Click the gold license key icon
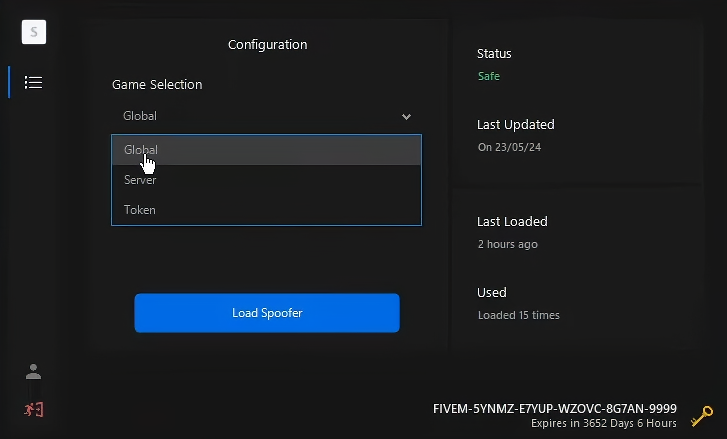 pyautogui.click(x=701, y=415)
